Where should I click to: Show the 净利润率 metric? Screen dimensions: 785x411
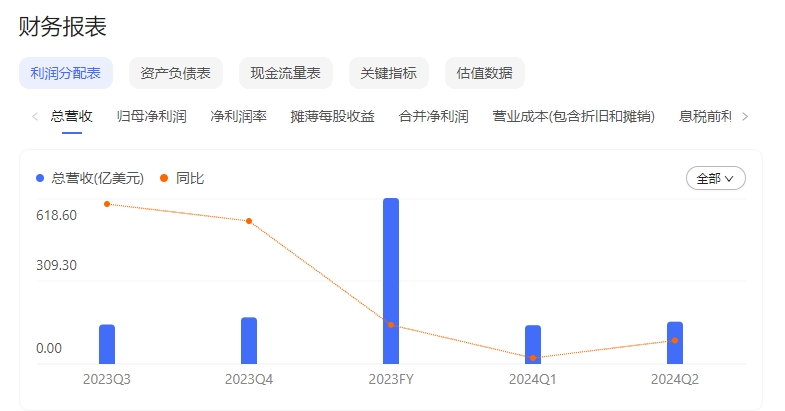point(238,116)
